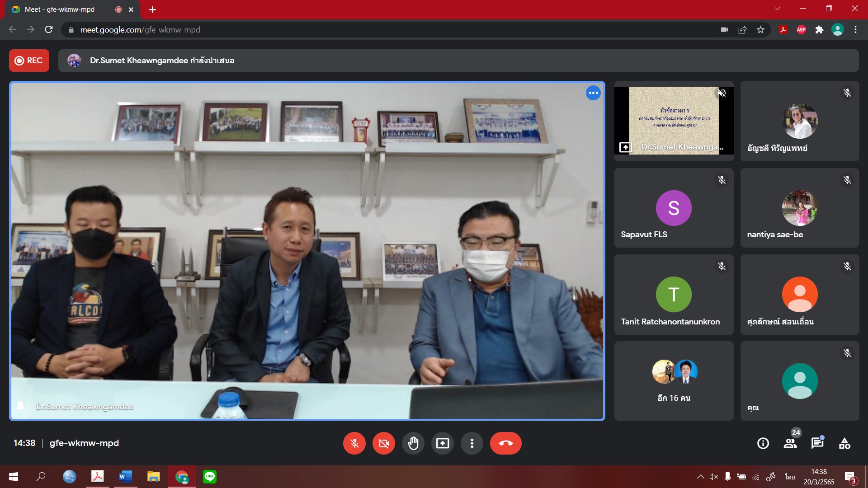Open the chat messages panel
The height and width of the screenshot is (488, 868).
pyautogui.click(x=817, y=443)
